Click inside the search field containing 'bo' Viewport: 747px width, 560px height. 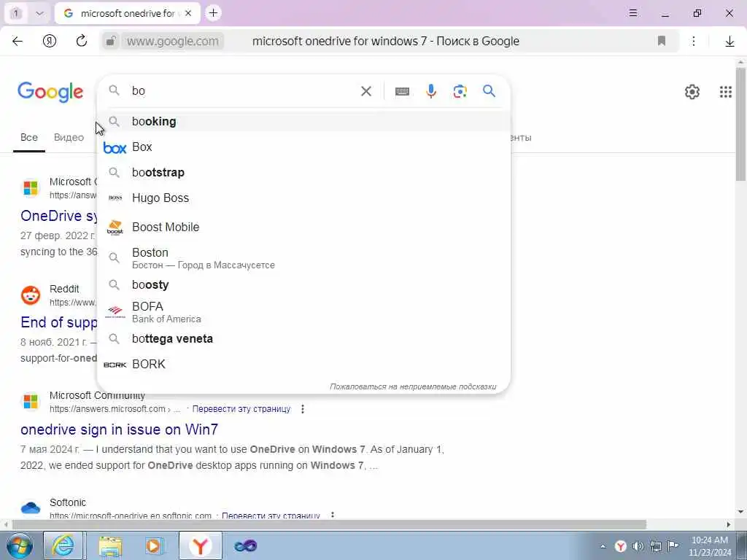click(243, 91)
